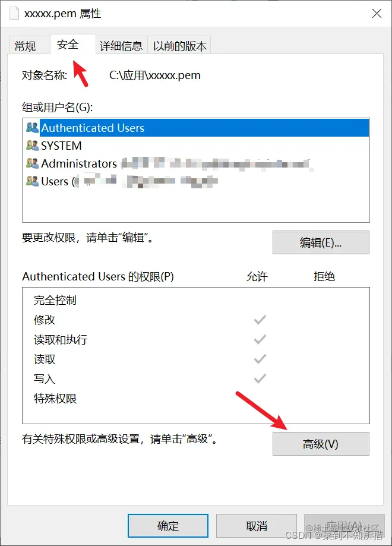The image size is (392, 546).
Task: Click the 编辑(E)... button
Action: (x=321, y=242)
